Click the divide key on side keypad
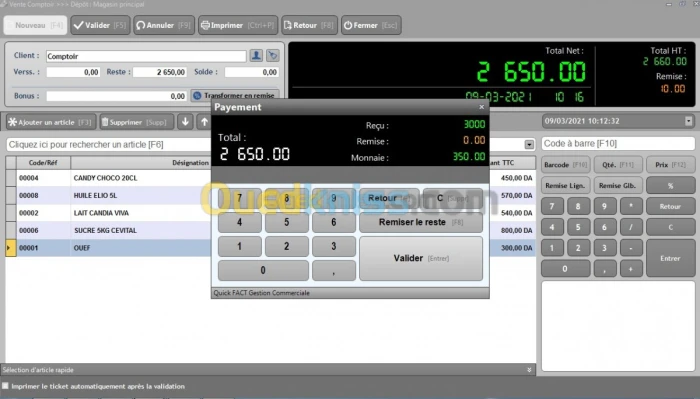This screenshot has width=700, height=399. (x=631, y=228)
